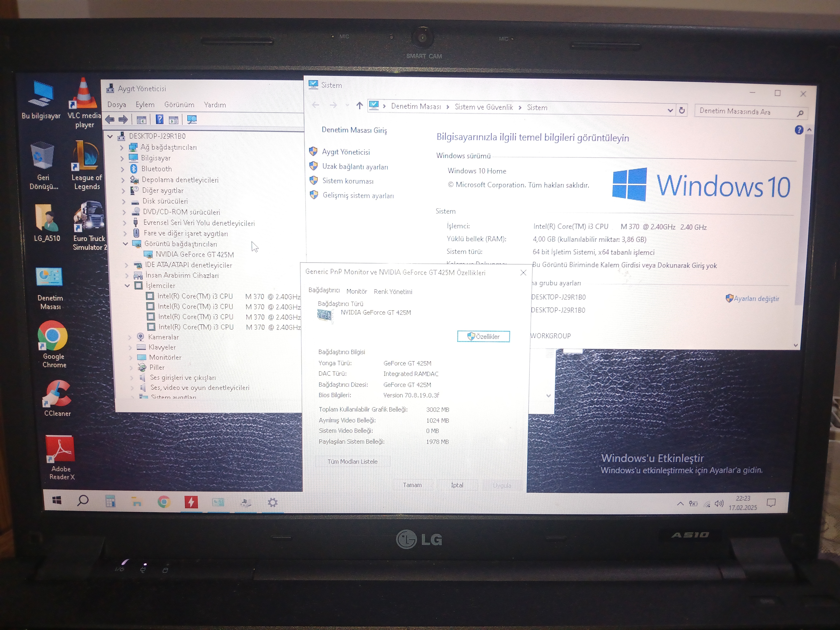Screen dimensions: 840x630
Task: Expand Disk sürücüleri node
Action: pyautogui.click(x=124, y=201)
